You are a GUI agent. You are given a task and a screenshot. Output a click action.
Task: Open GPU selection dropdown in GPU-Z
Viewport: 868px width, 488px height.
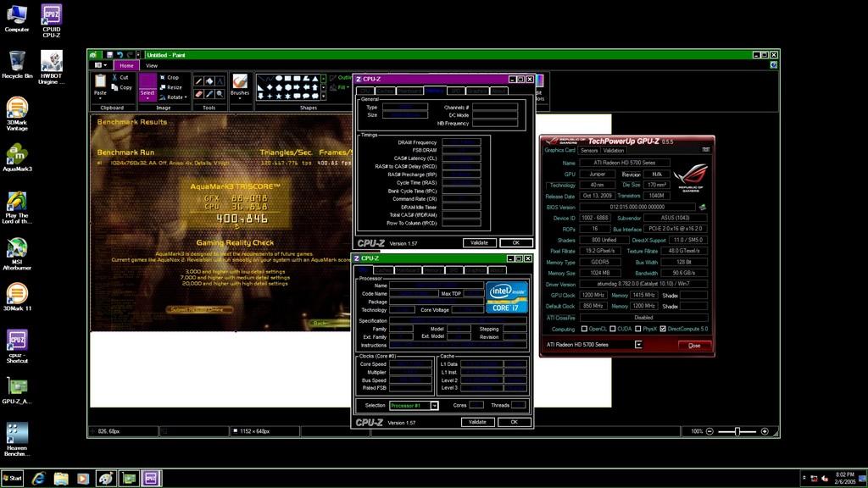tap(638, 345)
